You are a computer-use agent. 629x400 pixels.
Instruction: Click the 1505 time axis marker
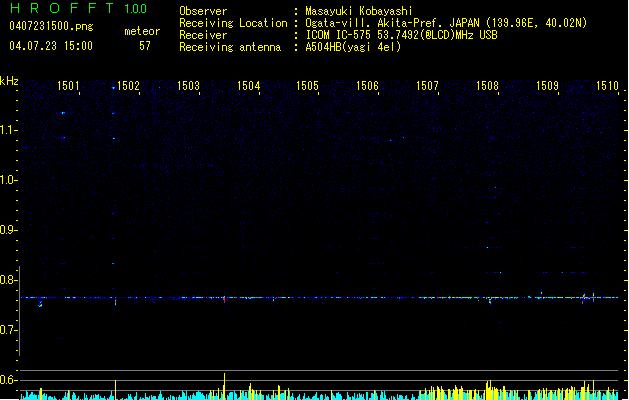(307, 86)
